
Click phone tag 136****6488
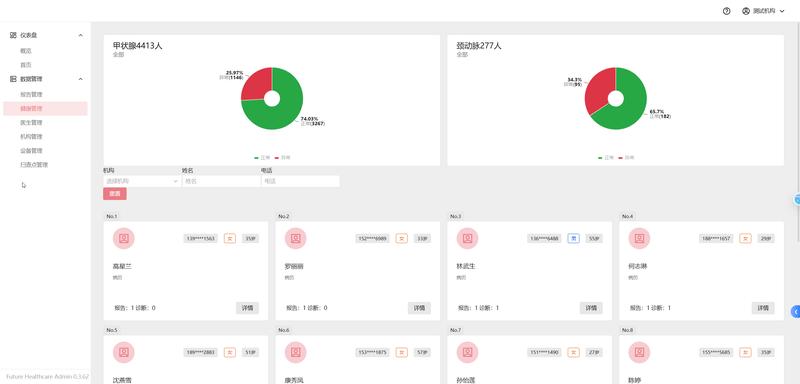(545, 239)
